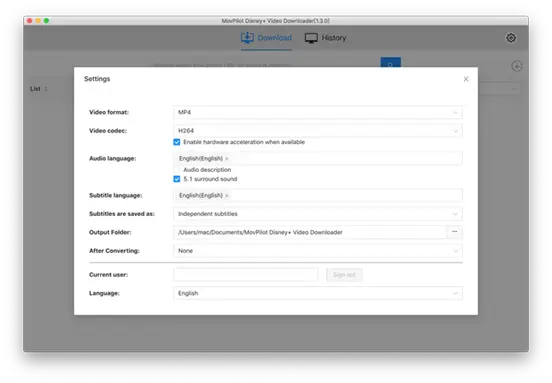
Task: Click the Output Folder label
Action: (110, 232)
